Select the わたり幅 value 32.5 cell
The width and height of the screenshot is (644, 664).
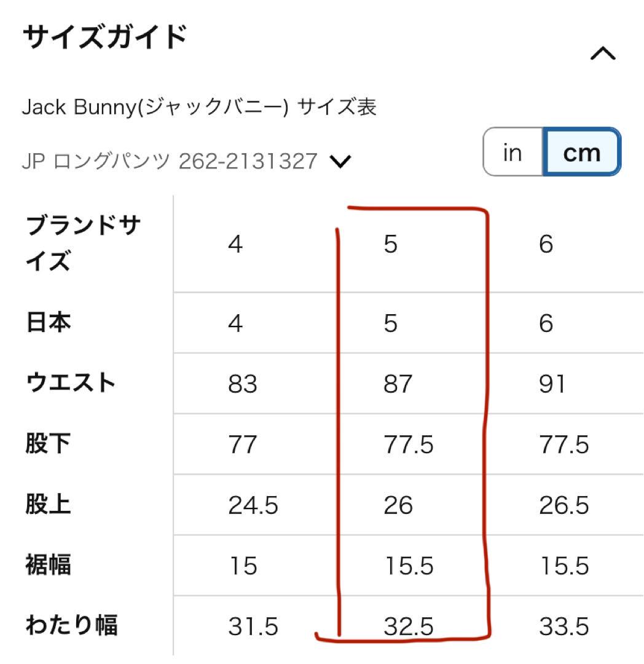pyautogui.click(x=408, y=626)
